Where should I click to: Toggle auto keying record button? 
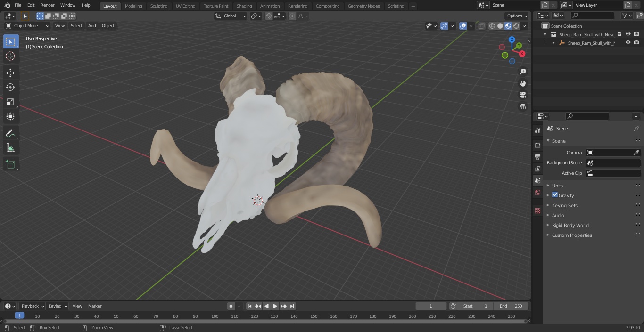[231, 306]
